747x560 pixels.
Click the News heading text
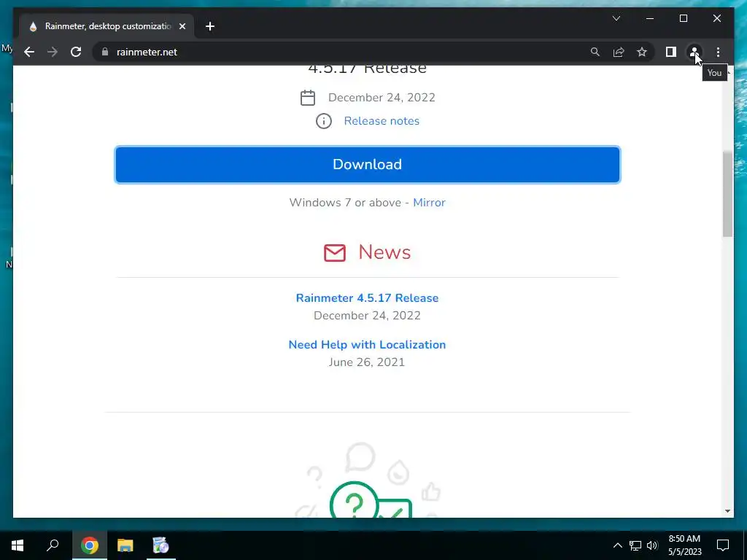click(x=384, y=252)
